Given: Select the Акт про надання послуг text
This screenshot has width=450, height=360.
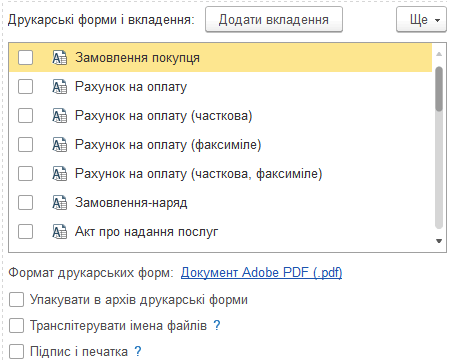Looking at the screenshot, I should (147, 232).
